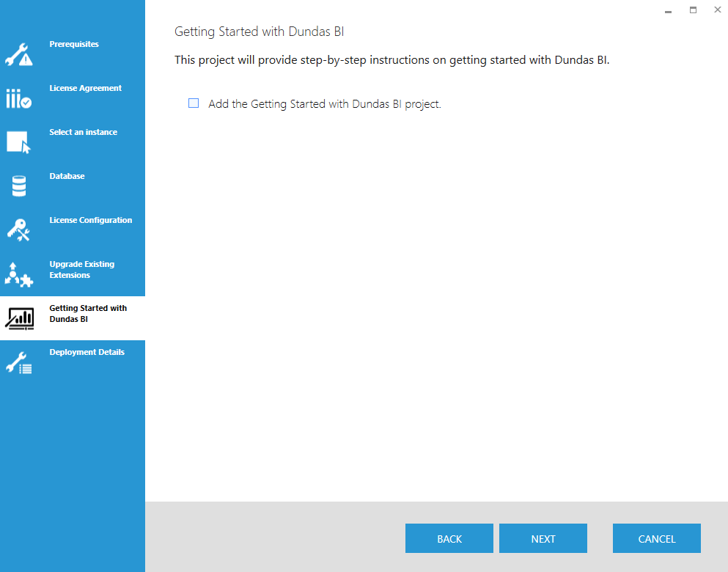This screenshot has height=572, width=728.
Task: Proceed with the NEXT button
Action: pos(543,538)
